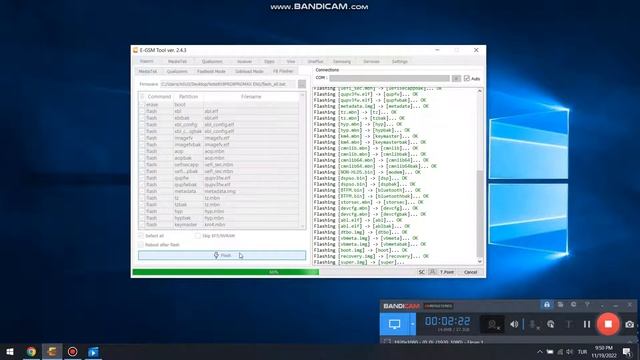Click the SC button
The height and width of the screenshot is (360, 640).
422,272
